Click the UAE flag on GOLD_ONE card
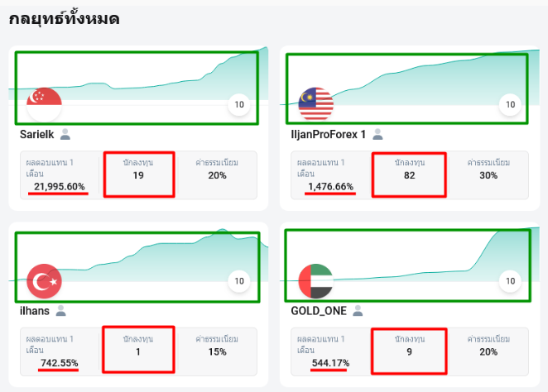This screenshot has width=548, height=392. pyautogui.click(x=315, y=281)
